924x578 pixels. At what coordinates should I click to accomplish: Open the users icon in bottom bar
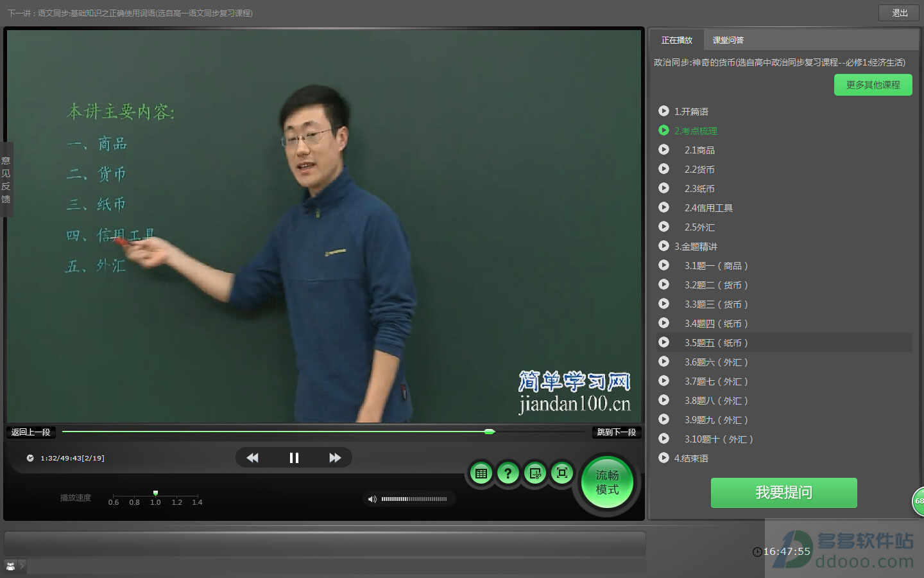pyautogui.click(x=10, y=566)
